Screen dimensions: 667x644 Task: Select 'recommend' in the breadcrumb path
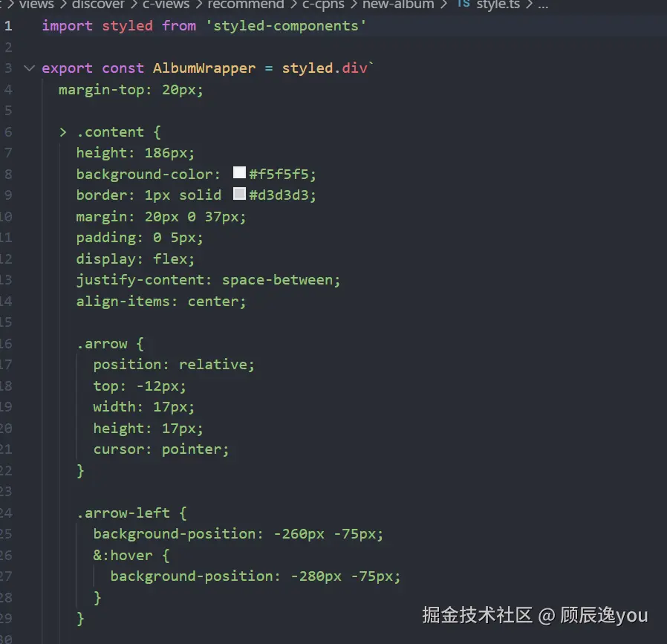(x=246, y=4)
